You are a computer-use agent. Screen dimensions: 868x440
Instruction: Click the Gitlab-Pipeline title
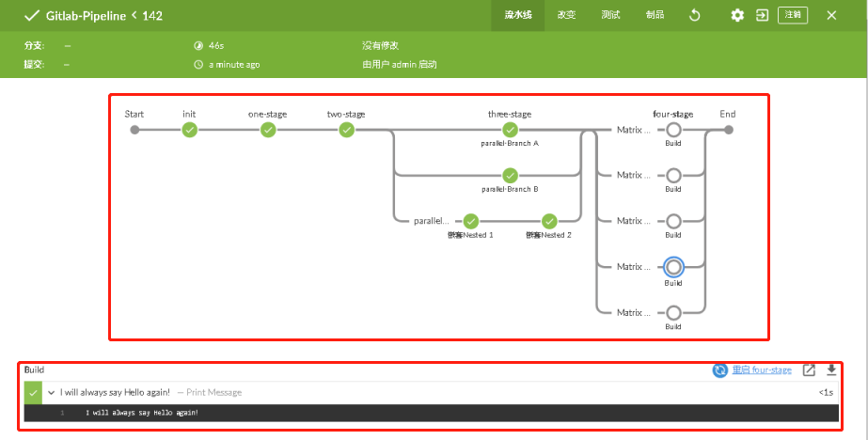(86, 16)
